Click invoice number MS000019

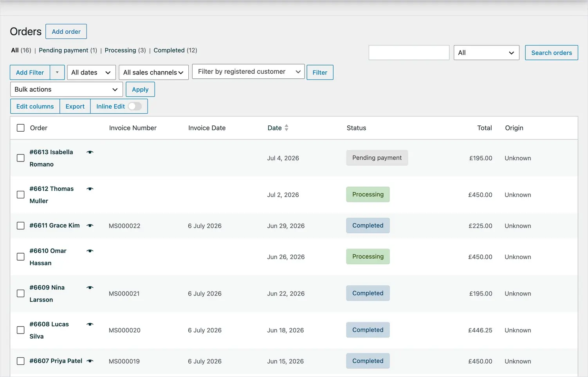coord(124,361)
